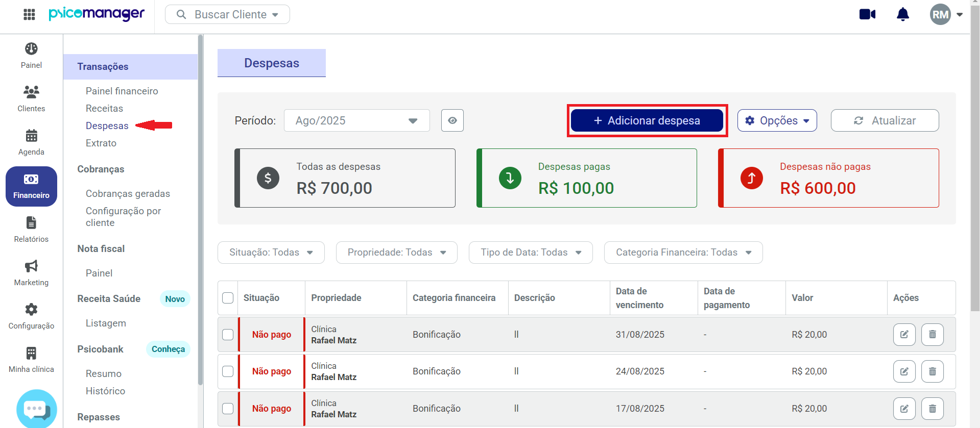
Task: Open the video call camera icon
Action: coord(867,14)
